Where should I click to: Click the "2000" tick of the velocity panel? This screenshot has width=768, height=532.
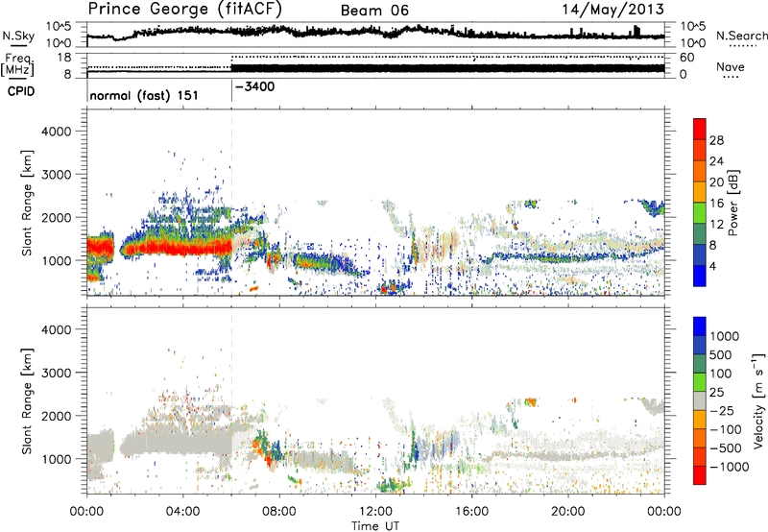point(56,416)
